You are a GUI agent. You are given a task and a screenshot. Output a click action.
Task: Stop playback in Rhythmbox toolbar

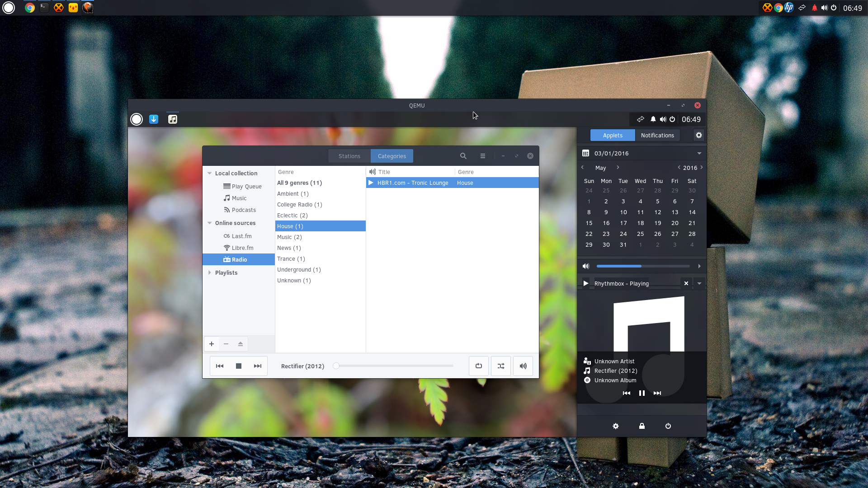pos(239,366)
